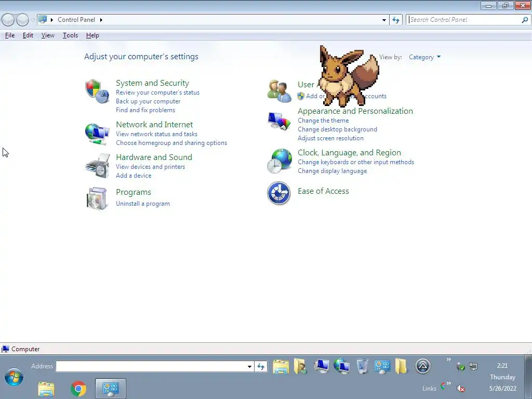Screen dimensions: 532x399
Task: Open the Windows Start orb
Action: (x=14, y=376)
